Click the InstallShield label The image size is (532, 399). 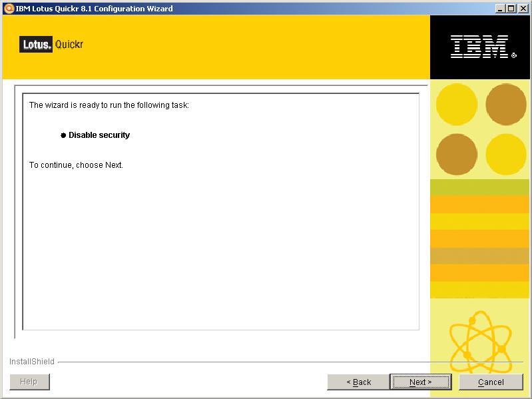click(x=32, y=361)
